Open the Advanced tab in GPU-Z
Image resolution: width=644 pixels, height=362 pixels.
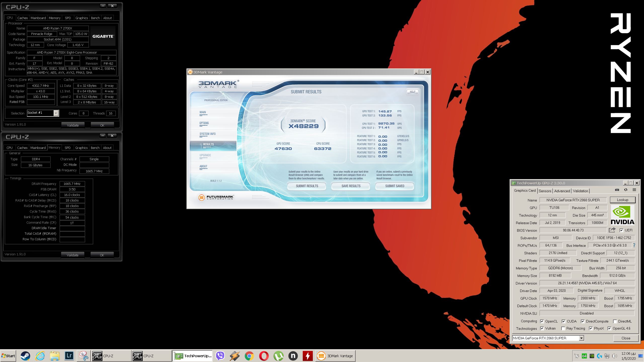(562, 191)
